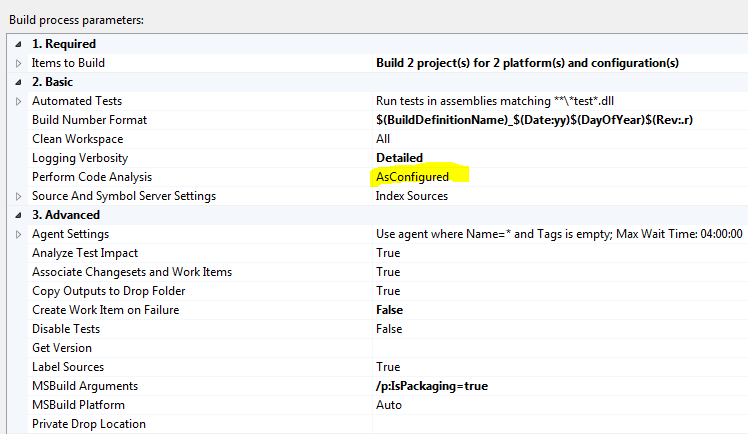Expand the Agent Settings row
Viewport: 748px width, 434px height.
click(x=18, y=234)
